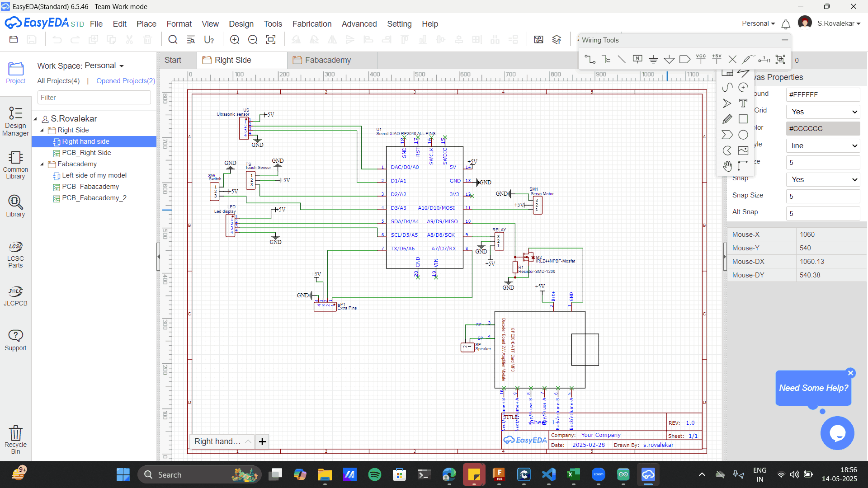Select the Ellipse drawing tool
868x488 pixels.
tap(743, 135)
